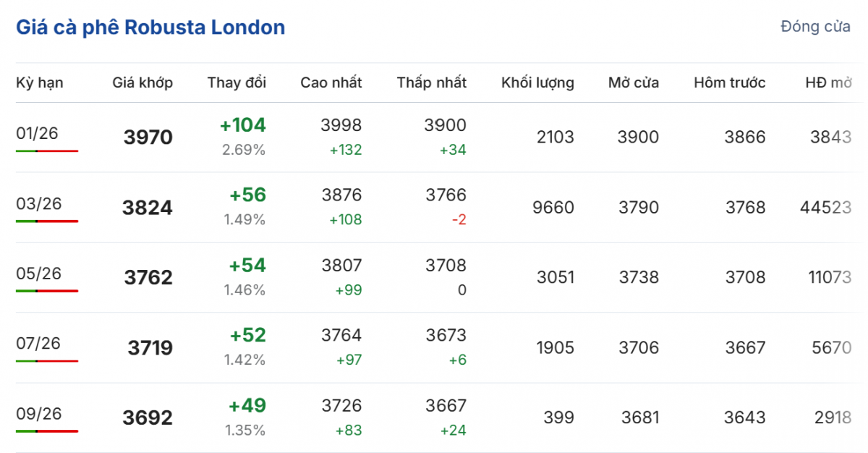Click the +104 change value
868x453 pixels.
(x=243, y=125)
